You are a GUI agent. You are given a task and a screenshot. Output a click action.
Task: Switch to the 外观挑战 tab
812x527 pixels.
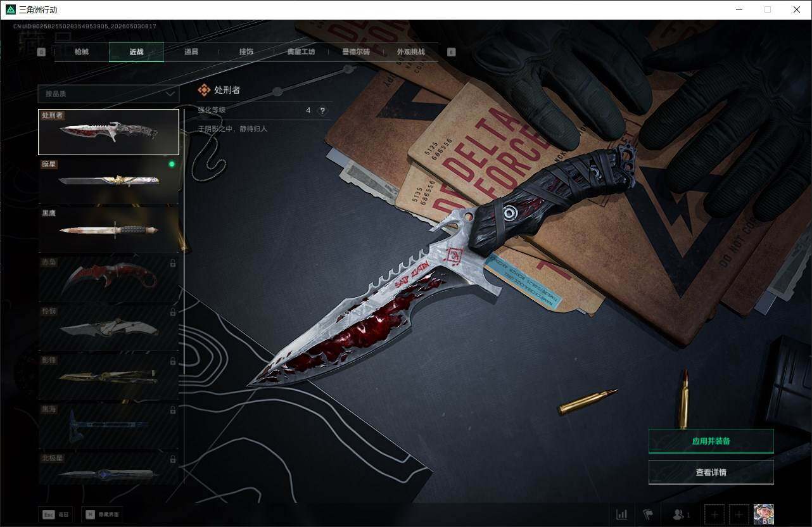tap(410, 52)
